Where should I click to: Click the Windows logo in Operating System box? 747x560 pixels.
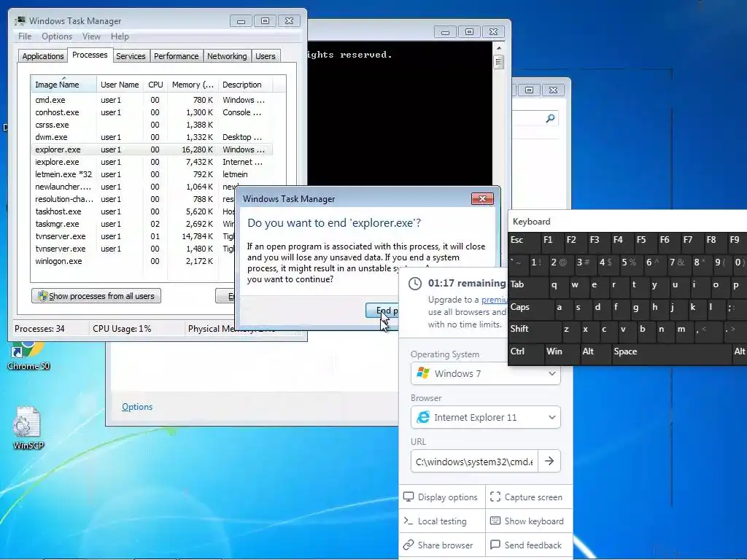pos(423,373)
